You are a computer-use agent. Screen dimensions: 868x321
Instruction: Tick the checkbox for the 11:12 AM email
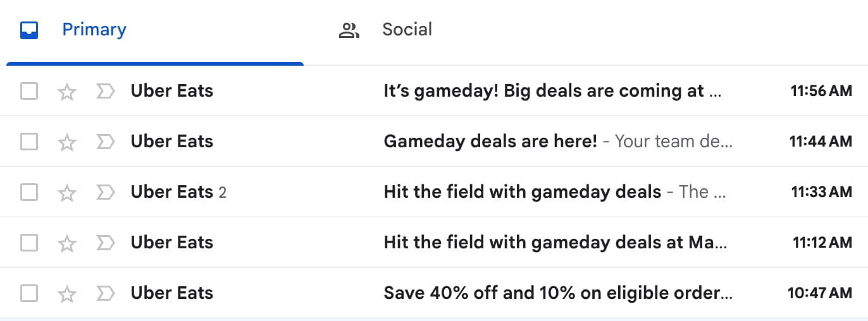pyautogui.click(x=29, y=243)
